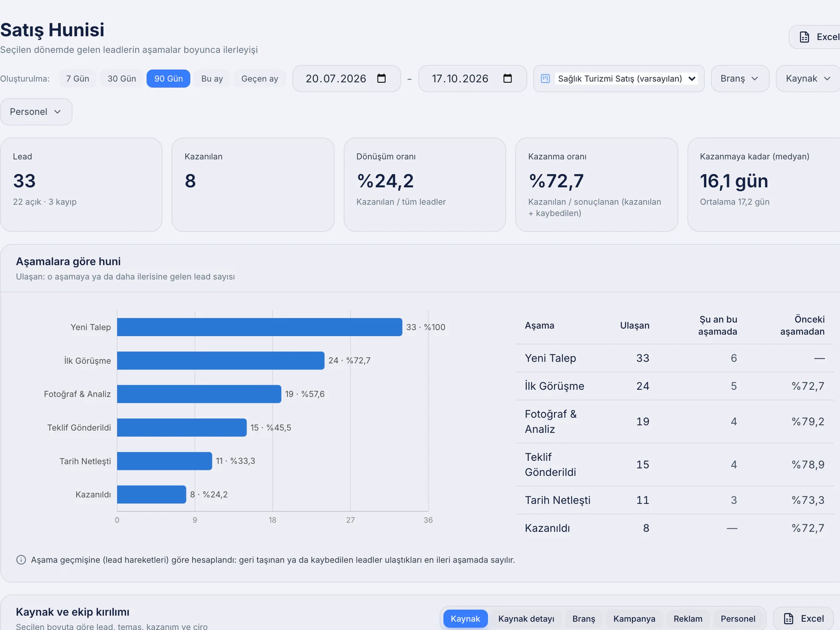The height and width of the screenshot is (630, 840).
Task: Switch to the Reklam tab
Action: pyautogui.click(x=688, y=619)
